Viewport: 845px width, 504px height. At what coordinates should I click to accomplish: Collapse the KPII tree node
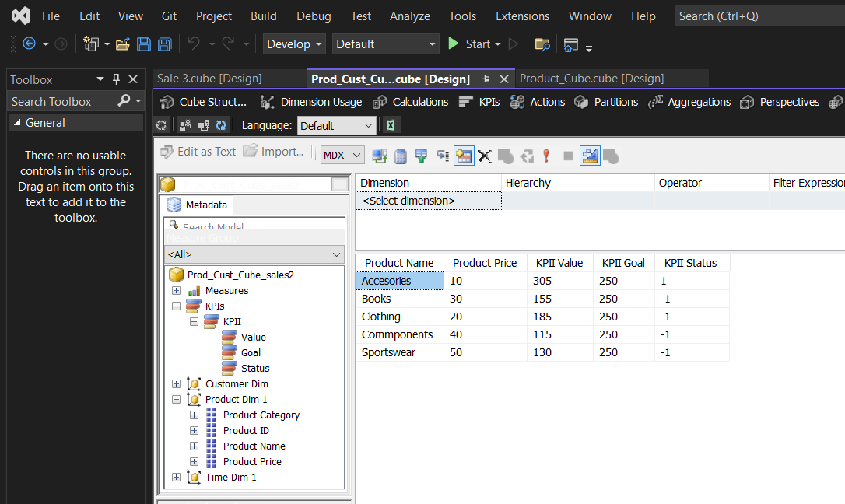(194, 322)
